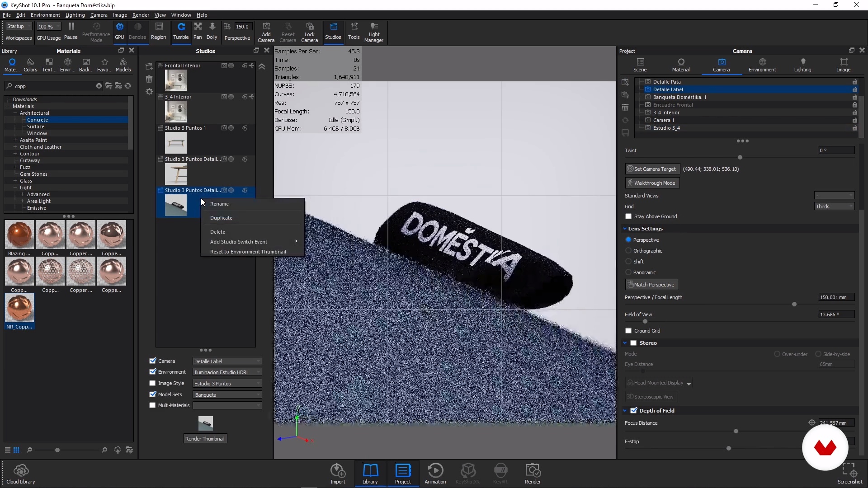Open the Startup workspace dropdown

tap(19, 26)
